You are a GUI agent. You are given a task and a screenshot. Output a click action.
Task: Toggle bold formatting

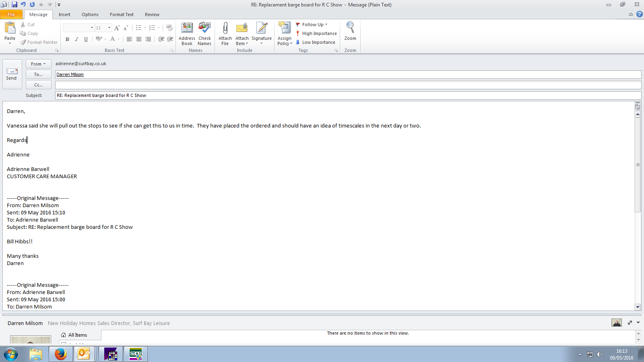point(67,39)
